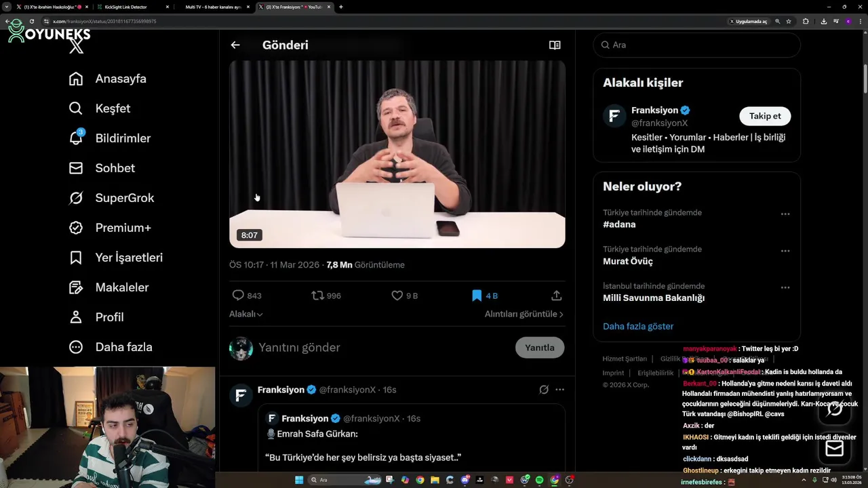Open reader view icon beside Gönderi
The height and width of the screenshot is (488, 868).
555,45
